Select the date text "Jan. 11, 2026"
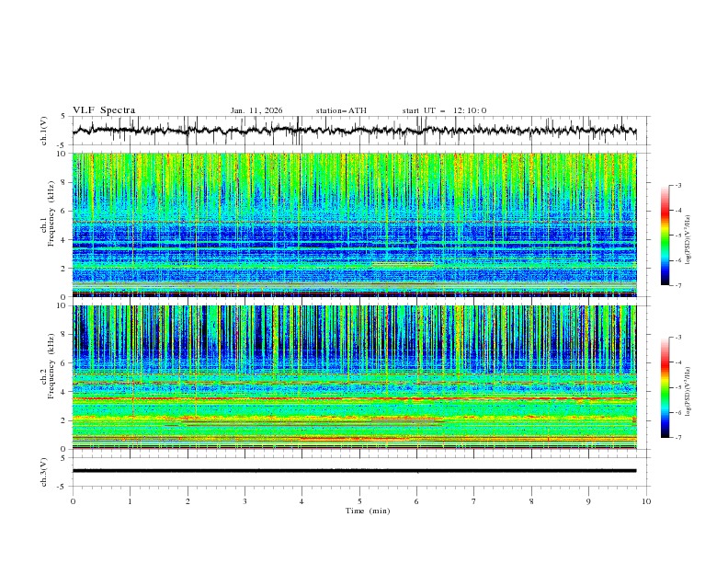728x563 pixels. coord(256,110)
